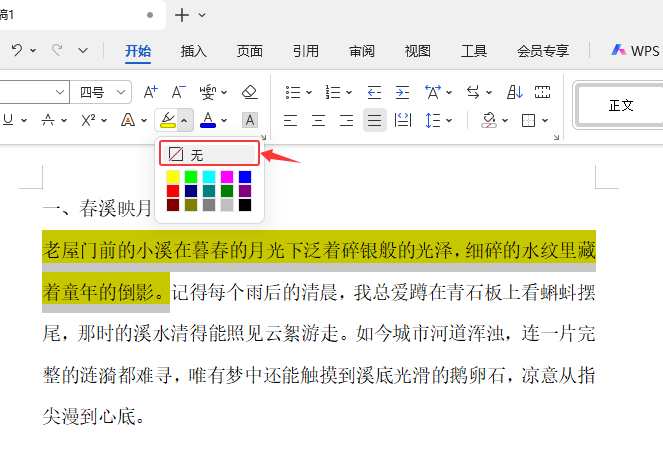Click the highlighter pen icon
The width and height of the screenshot is (663, 463).
(168, 120)
